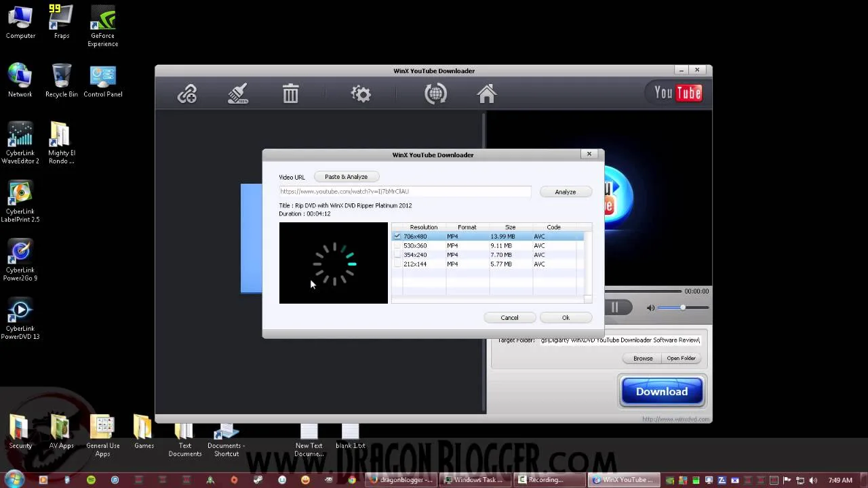The height and width of the screenshot is (488, 868).
Task: Select the Fraps desktop icon
Action: point(62,22)
